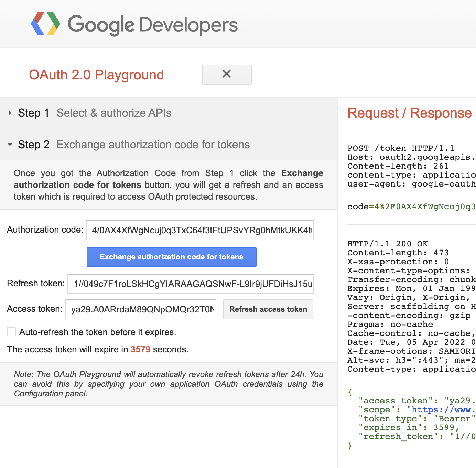476x468 pixels.
Task: Click the 'code=4%2F0AX4XfWgNcuj0q3' request body text
Action: click(412, 206)
